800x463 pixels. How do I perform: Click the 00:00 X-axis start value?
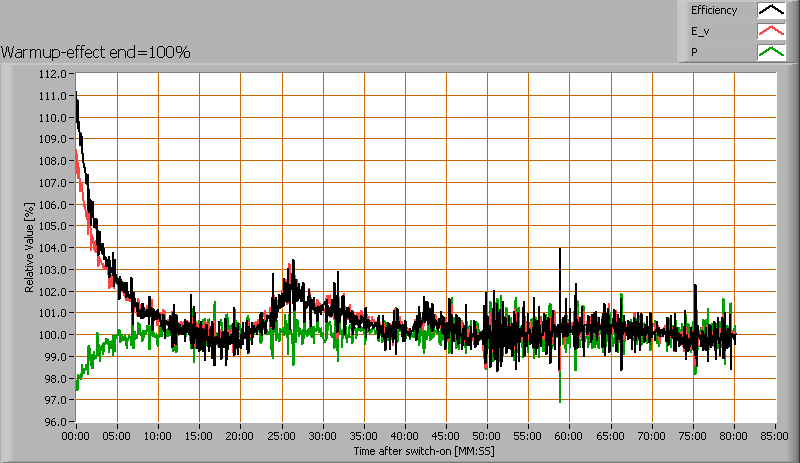tap(76, 437)
